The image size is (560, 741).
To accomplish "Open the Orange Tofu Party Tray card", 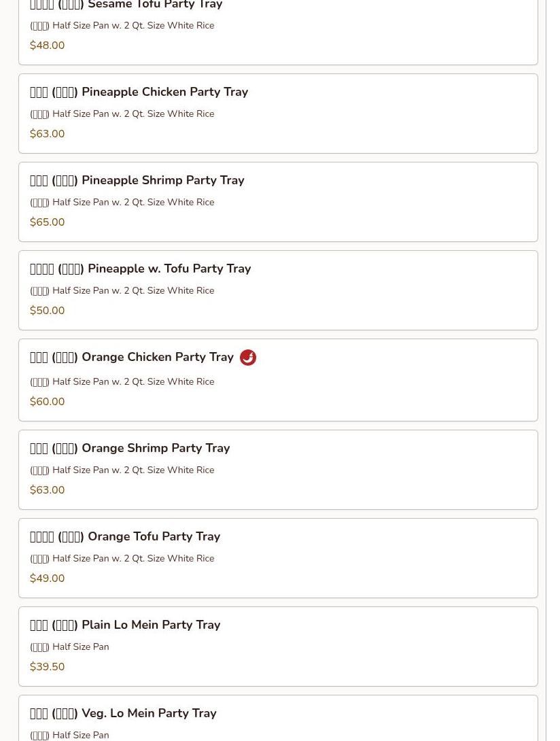I will tap(278, 558).
